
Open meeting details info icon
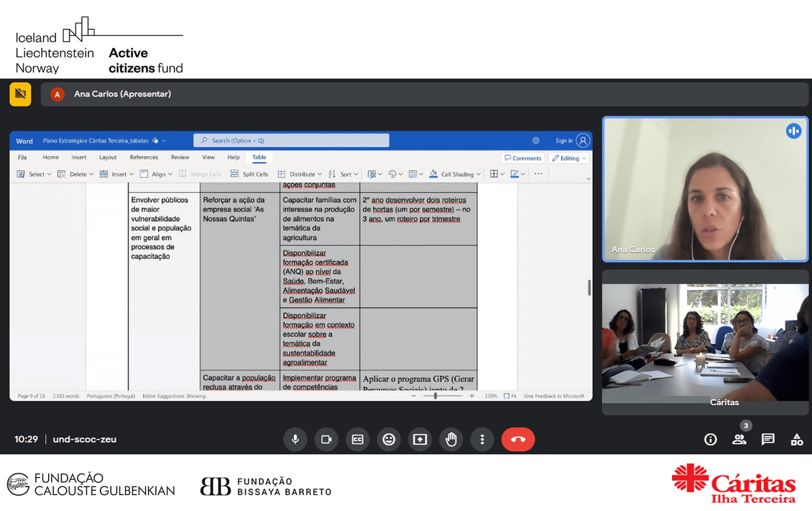tap(710, 439)
